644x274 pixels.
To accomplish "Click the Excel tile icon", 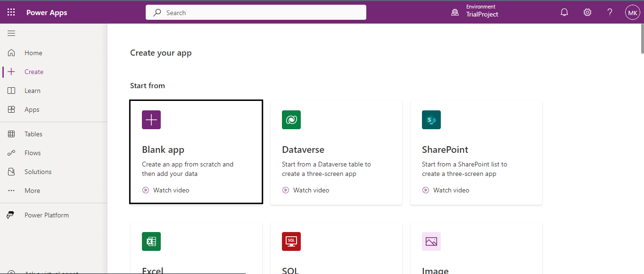I will click(151, 241).
